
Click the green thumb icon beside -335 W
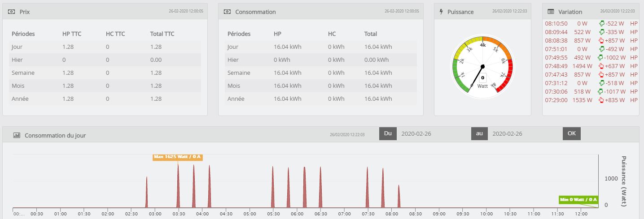601,32
